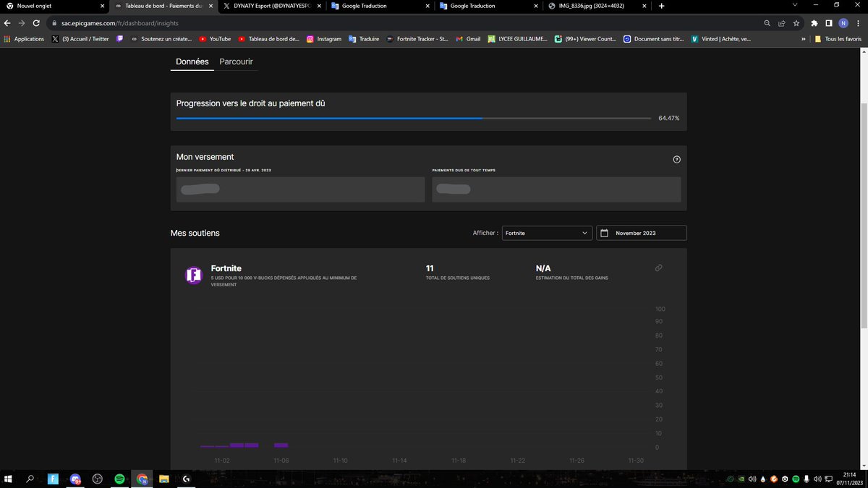The height and width of the screenshot is (488, 868).
Task: Open the Twitch bookmark icon
Action: coord(120,39)
